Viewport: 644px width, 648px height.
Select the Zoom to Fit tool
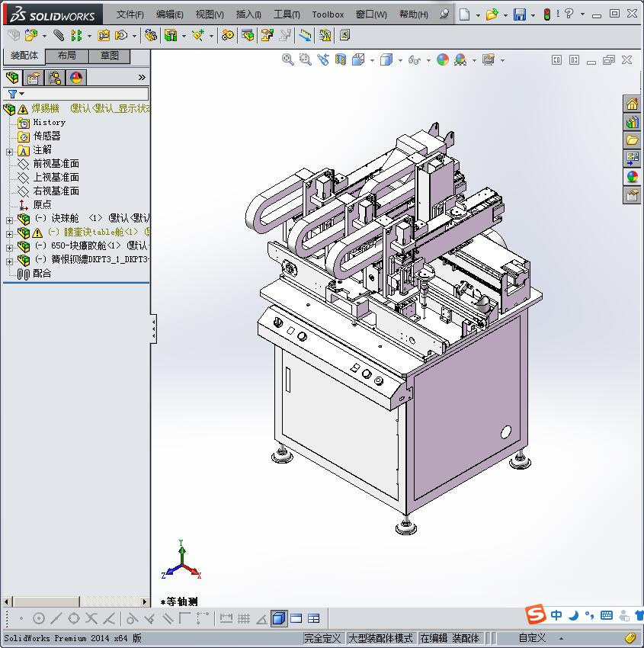(289, 59)
